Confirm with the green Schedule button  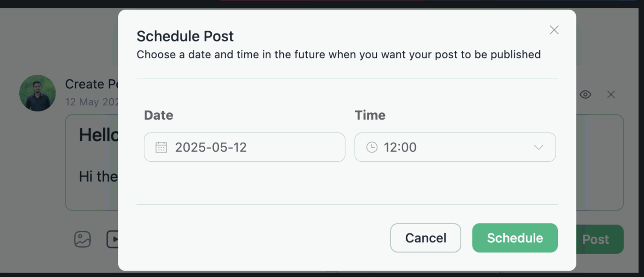pos(515,238)
